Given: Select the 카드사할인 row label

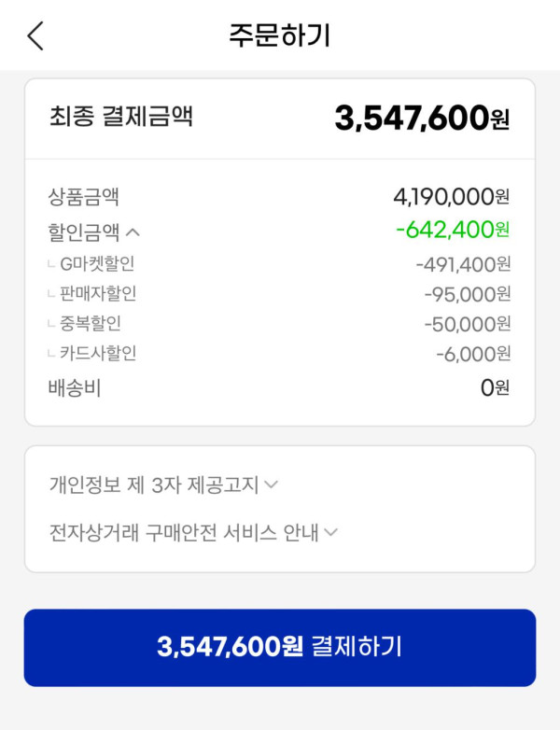Looking at the screenshot, I should [97, 354].
